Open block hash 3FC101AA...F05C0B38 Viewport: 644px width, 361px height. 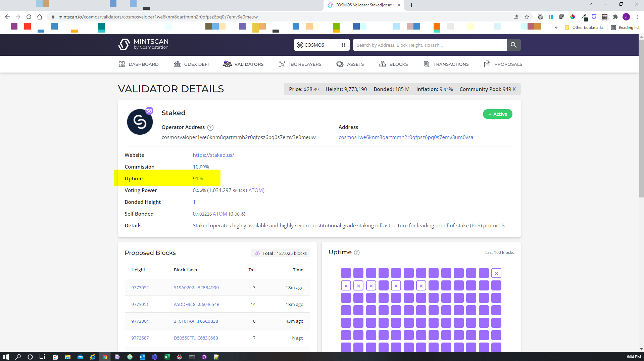196,321
